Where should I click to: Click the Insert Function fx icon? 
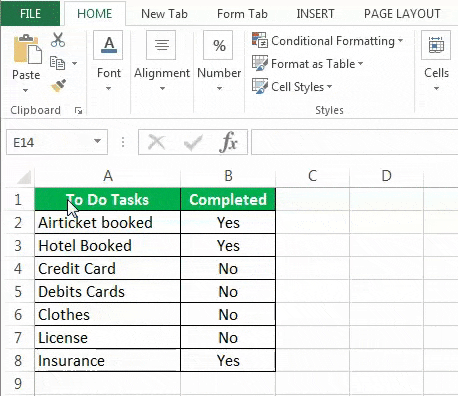point(228,142)
